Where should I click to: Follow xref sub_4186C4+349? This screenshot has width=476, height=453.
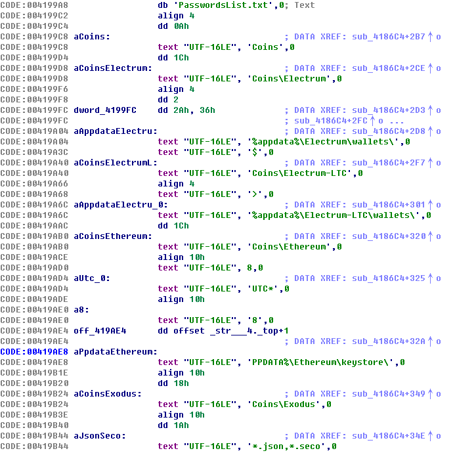click(388, 394)
